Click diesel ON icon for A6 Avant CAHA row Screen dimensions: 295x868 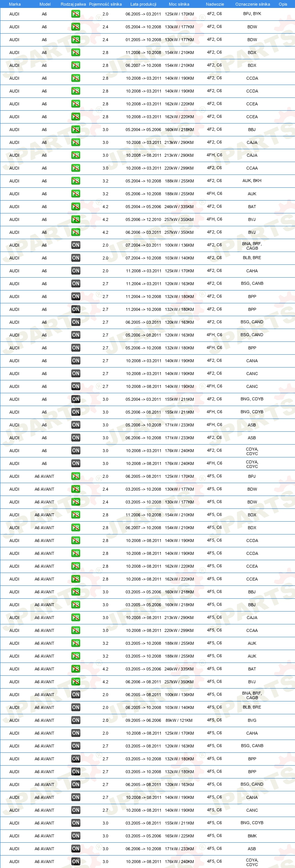click(76, 733)
